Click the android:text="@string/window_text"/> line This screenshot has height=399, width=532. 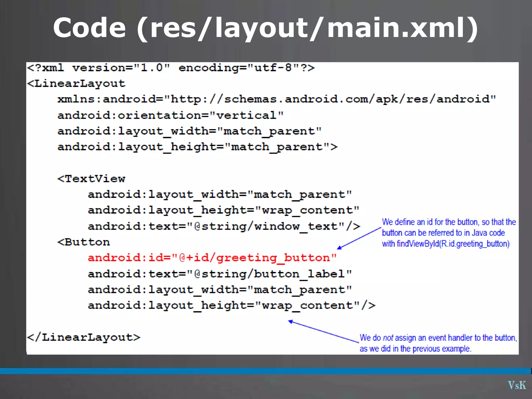tap(224, 227)
